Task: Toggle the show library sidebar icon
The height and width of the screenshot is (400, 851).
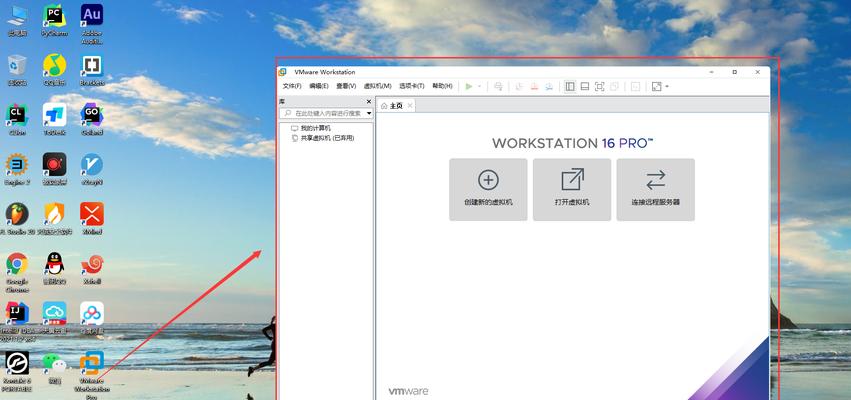Action: click(570, 86)
